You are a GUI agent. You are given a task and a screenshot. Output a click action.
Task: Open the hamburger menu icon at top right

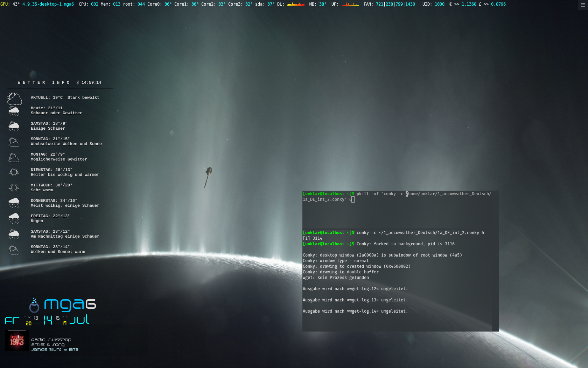click(x=583, y=5)
